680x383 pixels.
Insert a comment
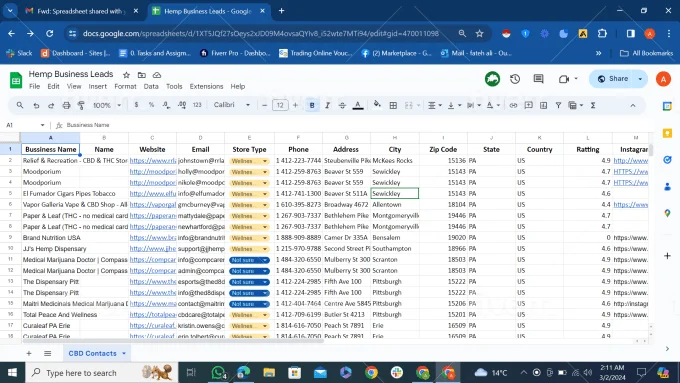click(528, 105)
